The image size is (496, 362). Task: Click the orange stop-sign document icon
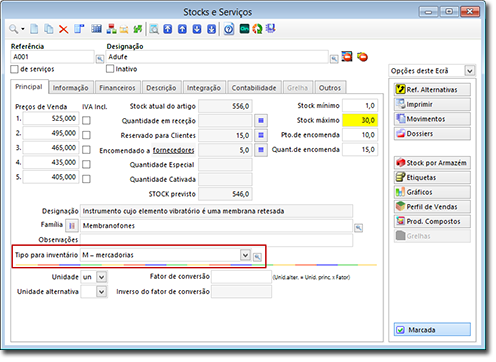point(347,56)
